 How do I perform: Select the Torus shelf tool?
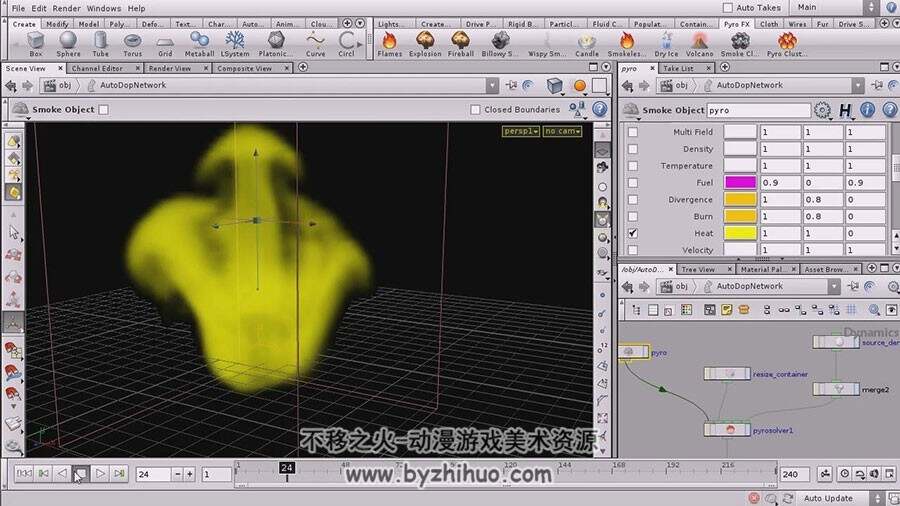(133, 44)
